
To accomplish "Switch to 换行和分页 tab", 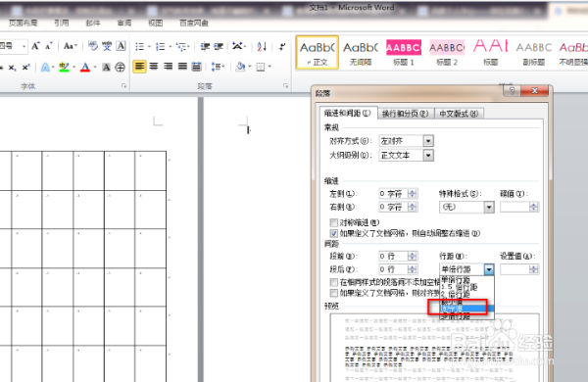I will pyautogui.click(x=405, y=114).
